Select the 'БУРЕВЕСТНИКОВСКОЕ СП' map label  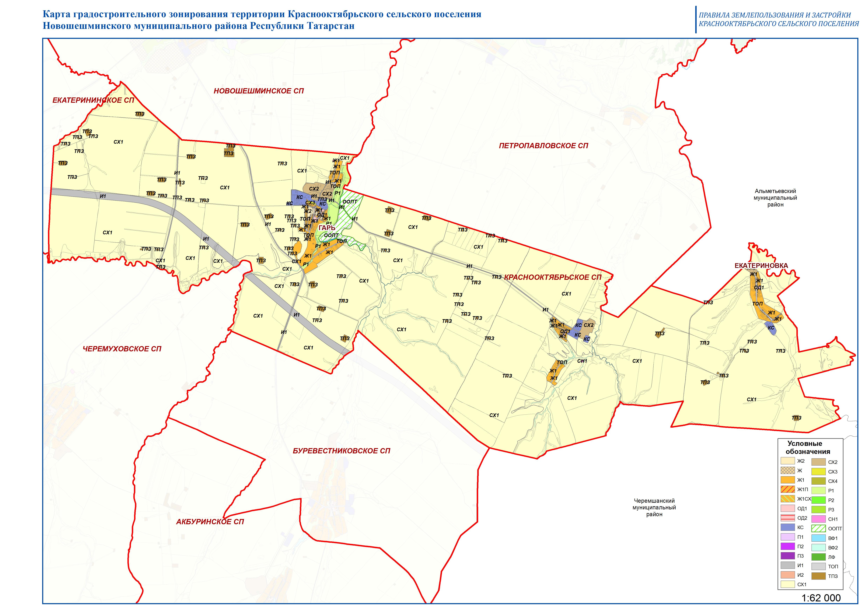[341, 451]
